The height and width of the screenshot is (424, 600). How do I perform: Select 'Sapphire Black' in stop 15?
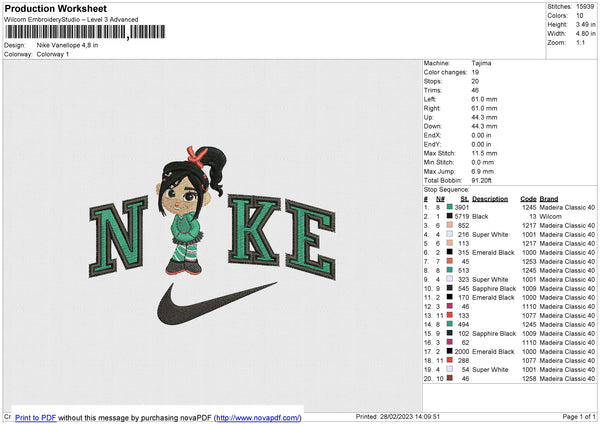pyautogui.click(x=494, y=333)
